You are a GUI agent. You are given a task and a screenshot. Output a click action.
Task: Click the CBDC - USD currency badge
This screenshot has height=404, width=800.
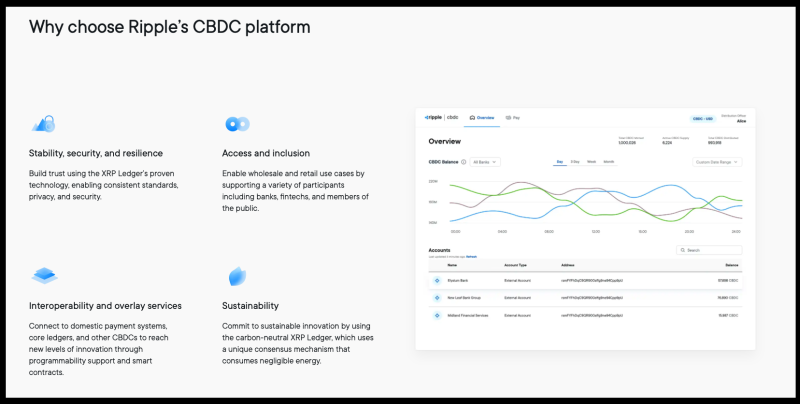(x=703, y=119)
